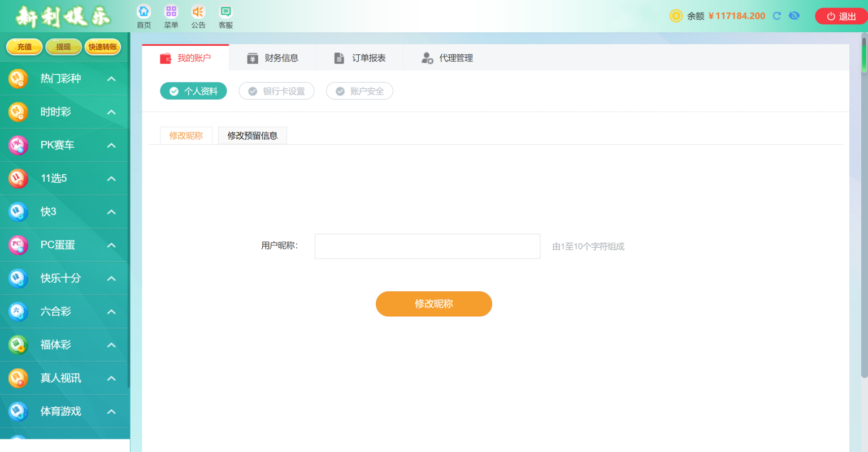Expand the 11选5 chevron arrow

click(x=111, y=179)
